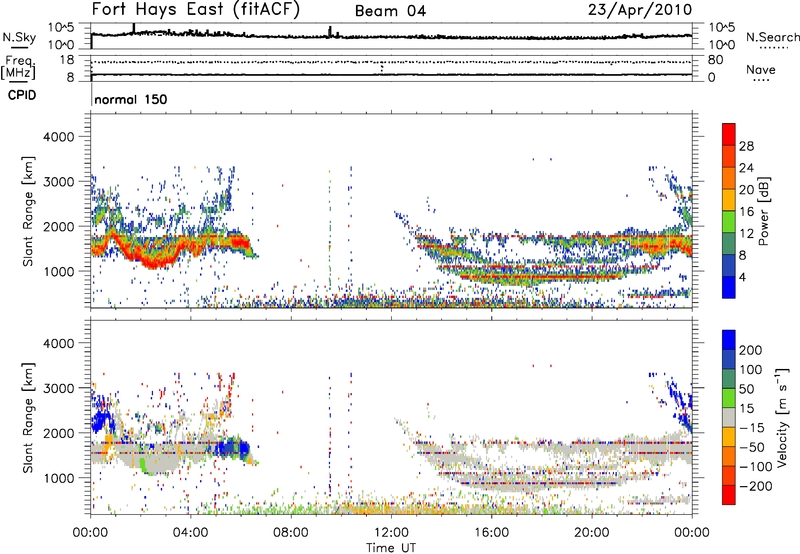The height and width of the screenshot is (554, 800).
Task: Click the 3000 tick in the velocity panel
Action: pos(58,388)
